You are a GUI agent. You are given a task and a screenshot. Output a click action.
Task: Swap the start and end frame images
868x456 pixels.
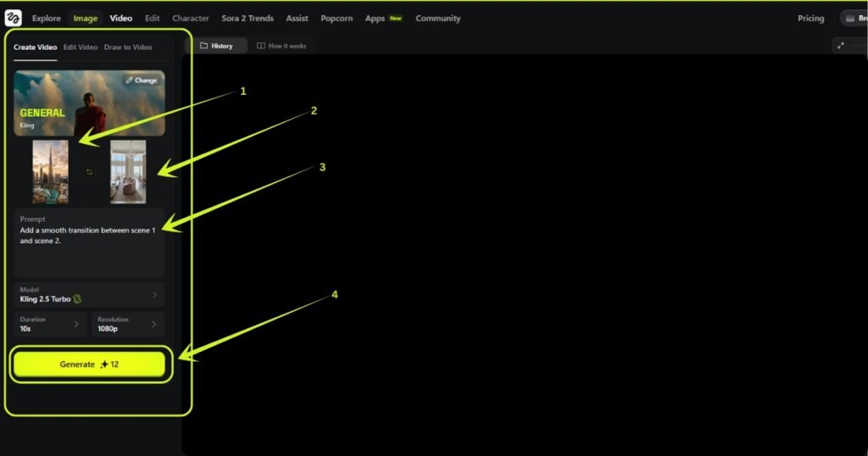click(x=89, y=172)
